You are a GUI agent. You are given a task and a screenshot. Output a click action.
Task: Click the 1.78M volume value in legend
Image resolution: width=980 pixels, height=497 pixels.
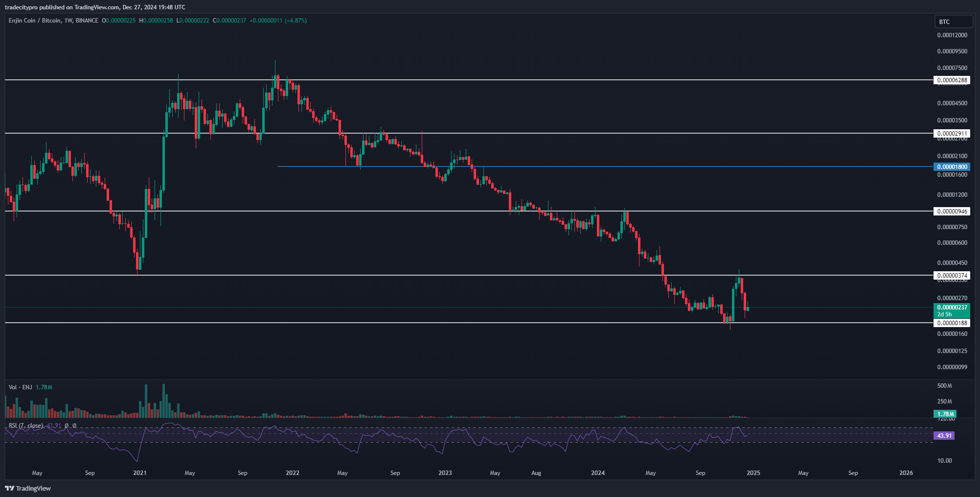tap(44, 387)
